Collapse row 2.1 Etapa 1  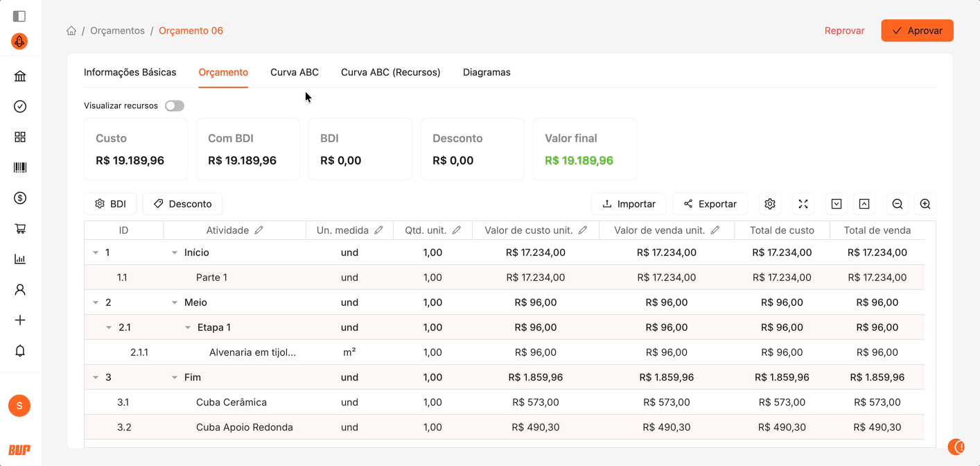point(109,327)
